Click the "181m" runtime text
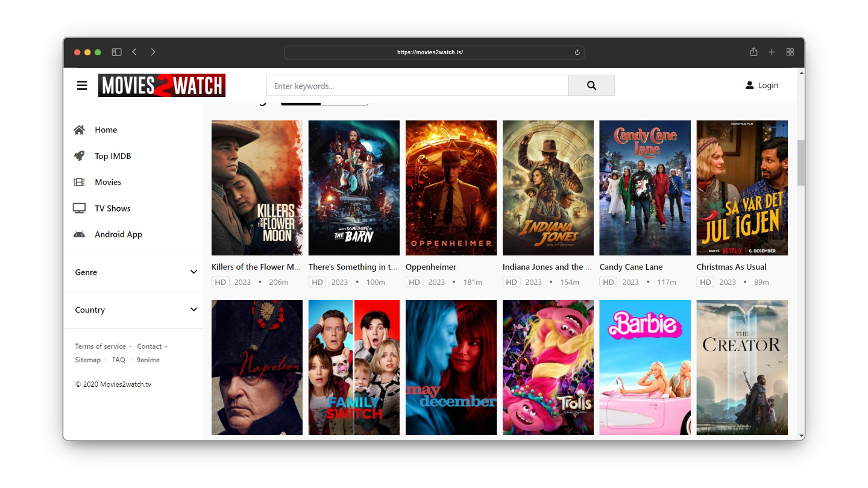The width and height of the screenshot is (868, 488). coord(473,282)
